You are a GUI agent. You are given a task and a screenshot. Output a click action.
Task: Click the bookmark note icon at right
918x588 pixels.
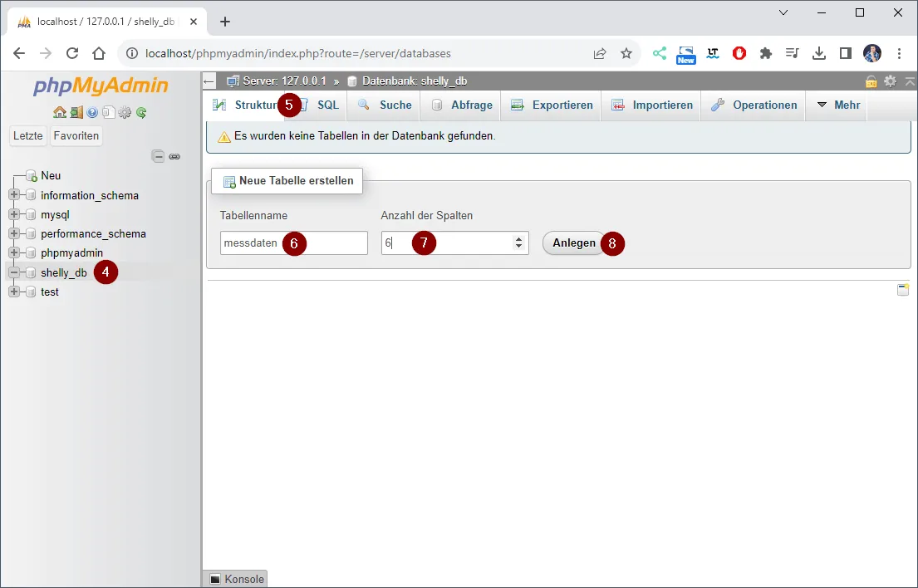(903, 290)
